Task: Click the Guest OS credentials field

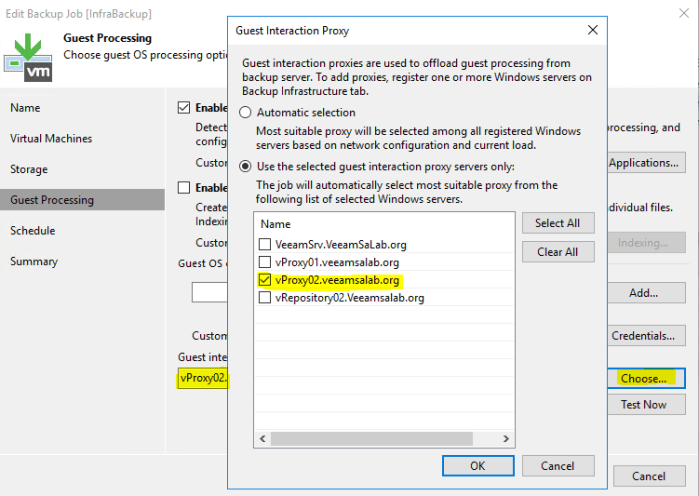Action: pos(210,292)
